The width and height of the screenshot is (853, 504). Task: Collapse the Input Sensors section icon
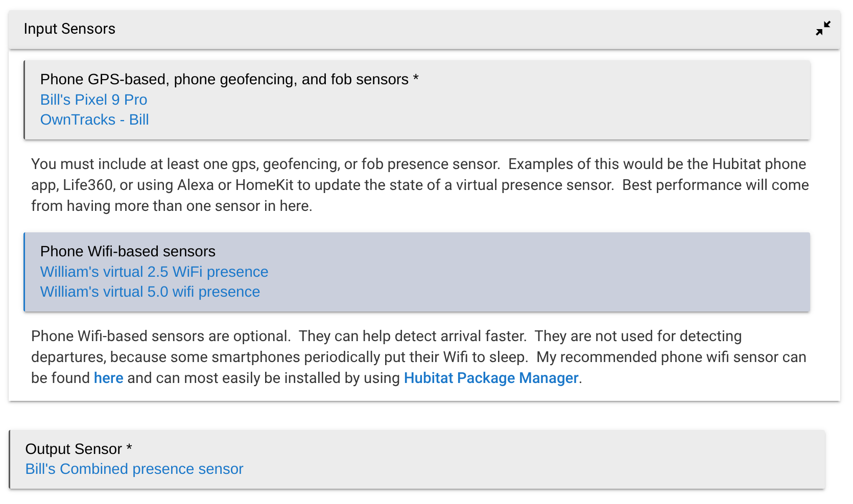pos(823,29)
